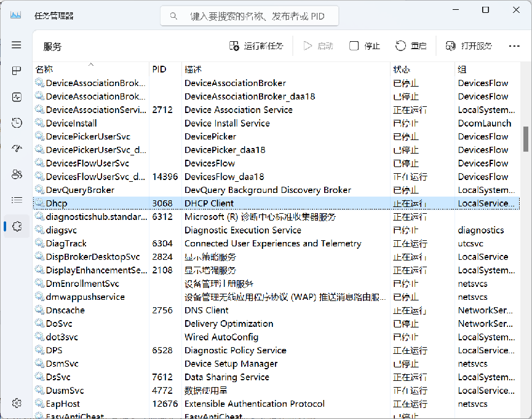Open the Processes page icon
Screen dimensions: 532x419
(17, 70)
